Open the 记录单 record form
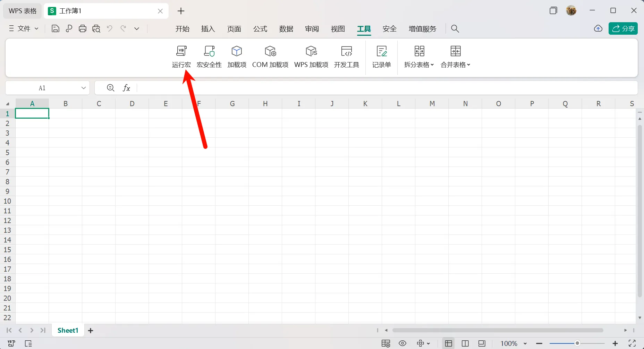Viewport: 644px width, 349px height. pyautogui.click(x=381, y=57)
